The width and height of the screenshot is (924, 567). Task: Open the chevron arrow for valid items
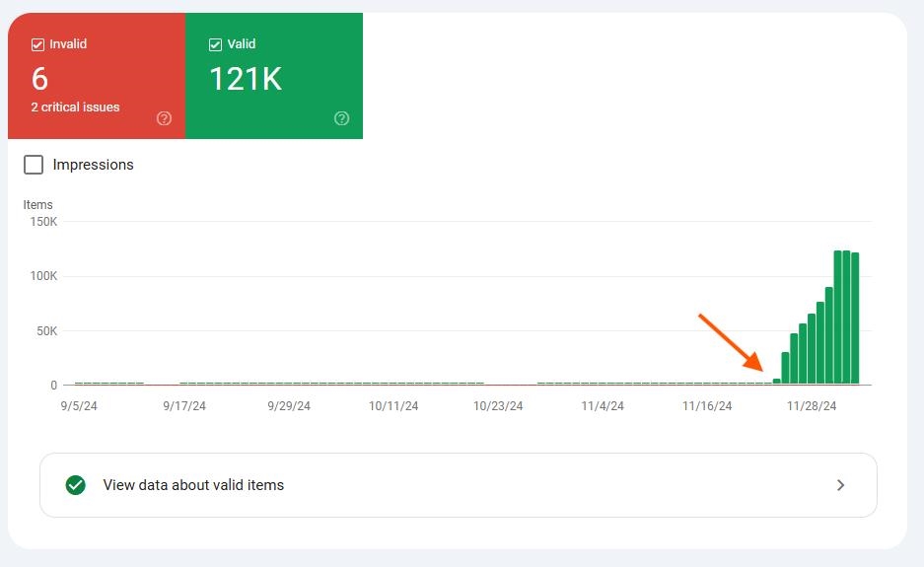841,485
